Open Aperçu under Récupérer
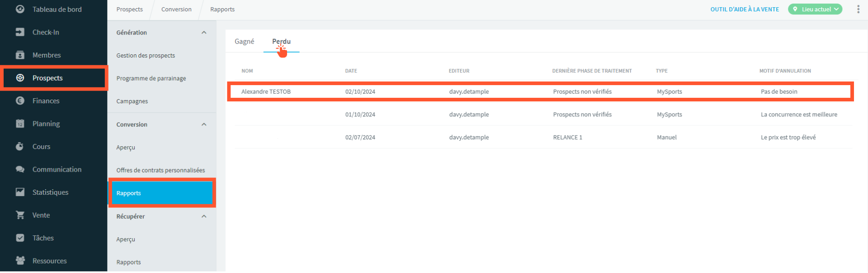The width and height of the screenshot is (868, 273). [126, 239]
